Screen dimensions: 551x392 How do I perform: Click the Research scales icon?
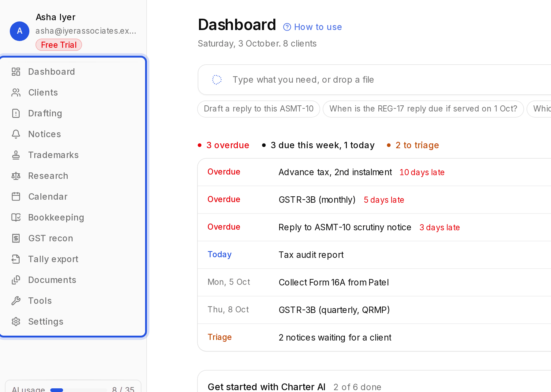coord(16,176)
